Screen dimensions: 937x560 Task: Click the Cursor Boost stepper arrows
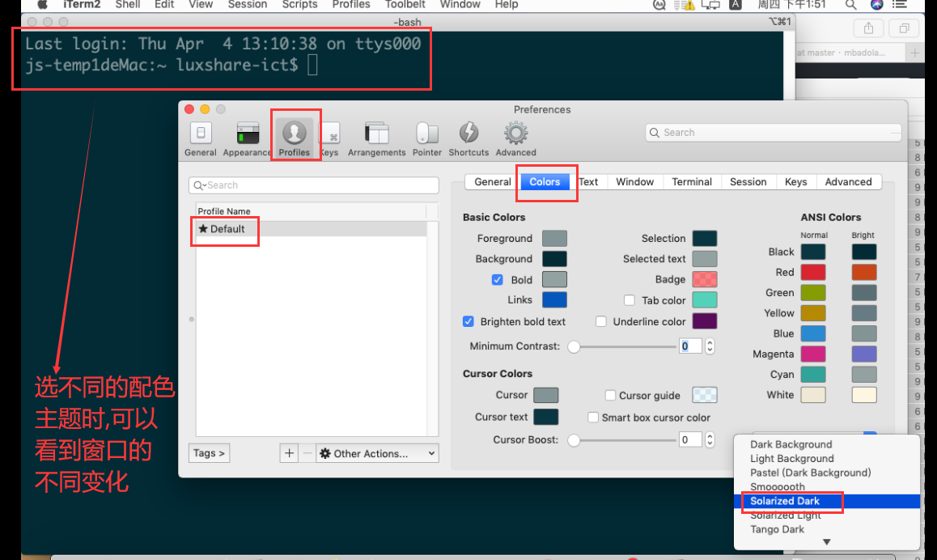coord(710,440)
